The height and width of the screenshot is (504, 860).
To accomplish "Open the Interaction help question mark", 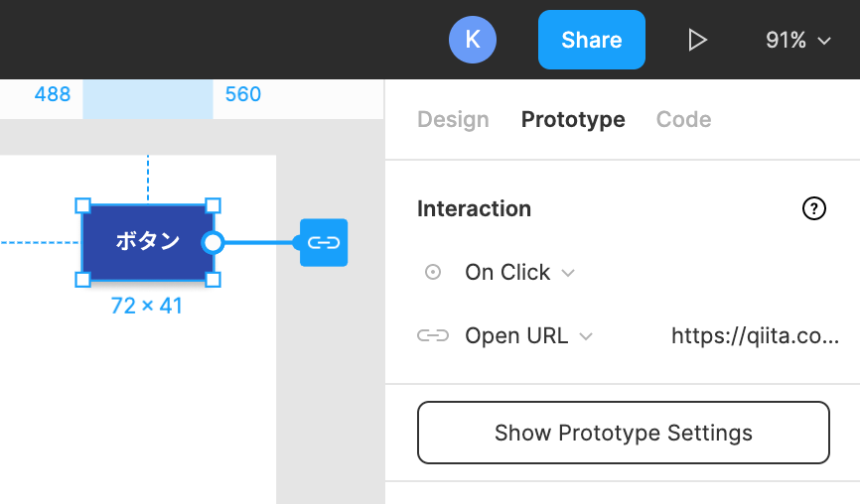I will click(814, 208).
